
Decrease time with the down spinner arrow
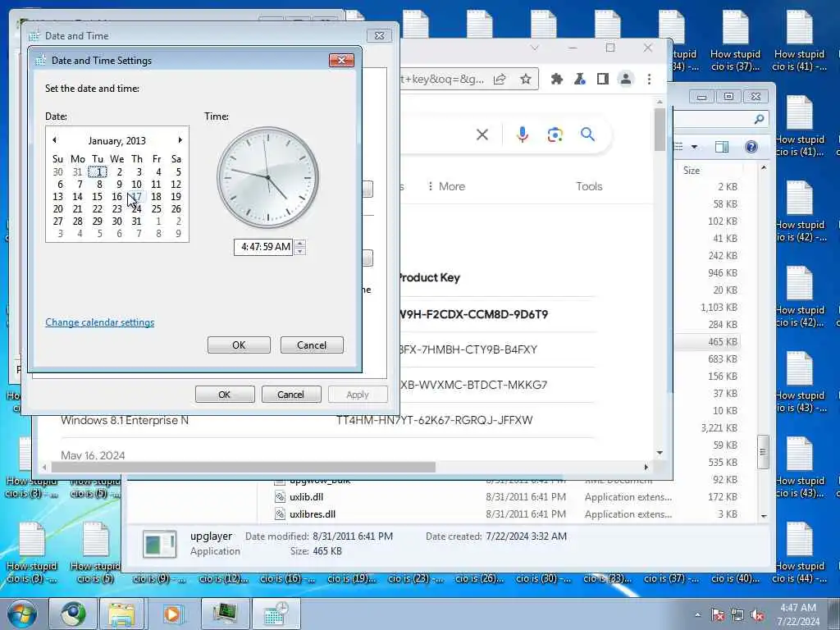point(300,251)
